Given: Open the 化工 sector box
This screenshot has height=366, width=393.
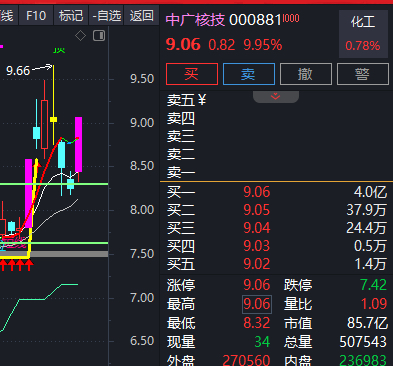Looking at the screenshot, I should click(363, 34).
